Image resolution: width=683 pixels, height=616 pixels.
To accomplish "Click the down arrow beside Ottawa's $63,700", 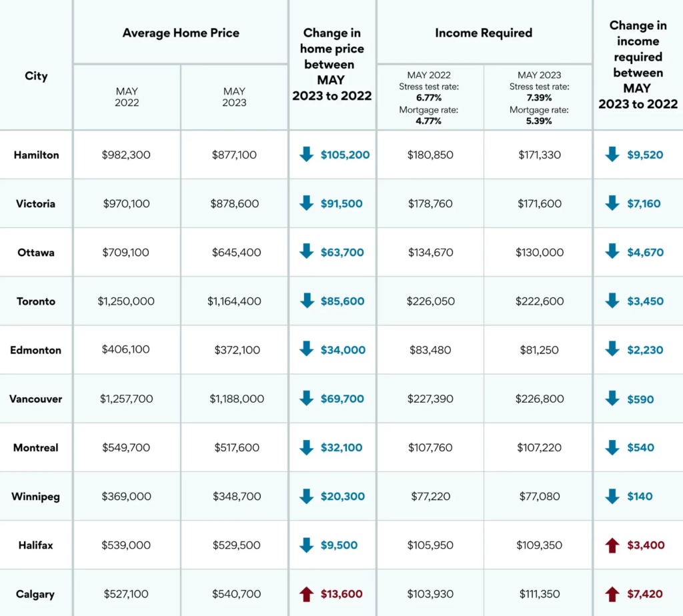I will click(x=306, y=252).
